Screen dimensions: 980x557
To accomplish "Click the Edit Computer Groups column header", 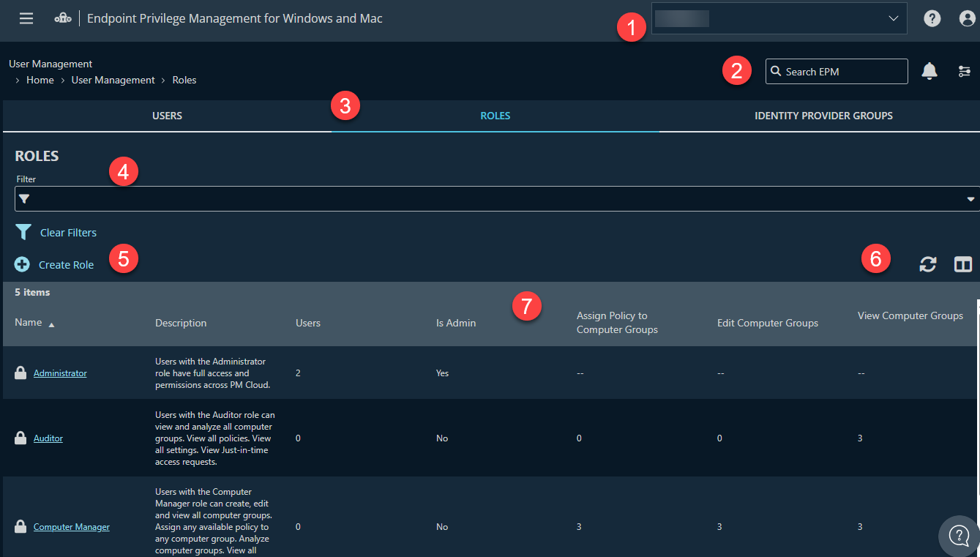I will pos(768,323).
